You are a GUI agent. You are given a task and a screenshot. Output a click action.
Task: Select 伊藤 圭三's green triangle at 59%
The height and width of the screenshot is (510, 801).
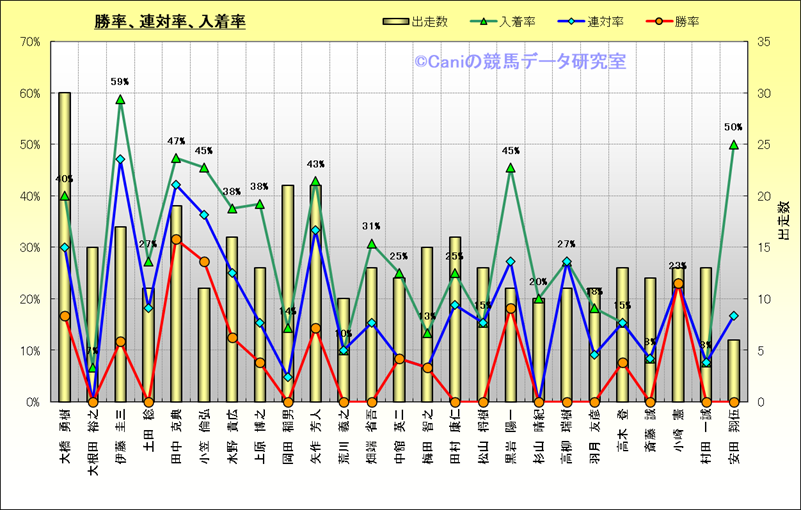120,99
